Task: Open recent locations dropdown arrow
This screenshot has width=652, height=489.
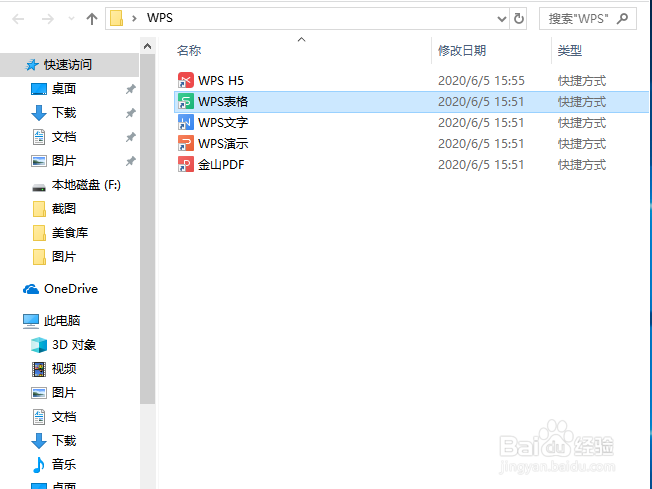Action: (x=72, y=19)
